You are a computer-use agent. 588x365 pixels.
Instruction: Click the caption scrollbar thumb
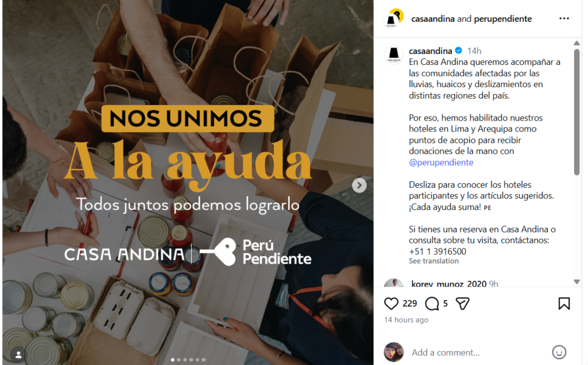point(577,112)
